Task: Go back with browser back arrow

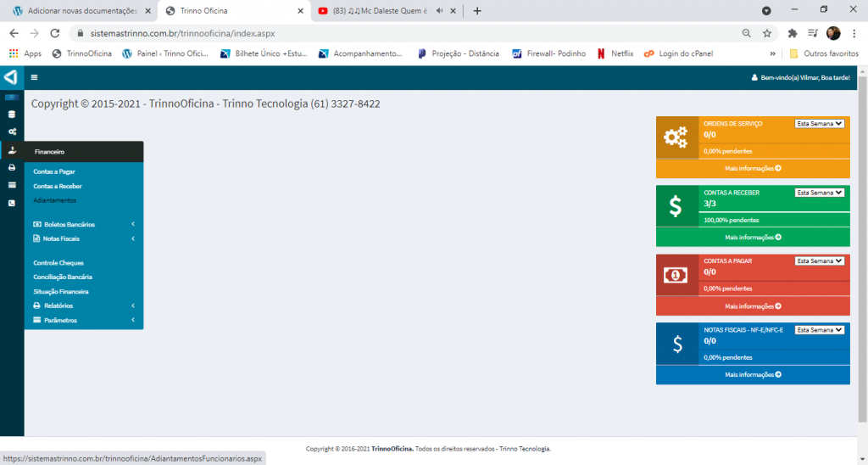Action: click(14, 33)
